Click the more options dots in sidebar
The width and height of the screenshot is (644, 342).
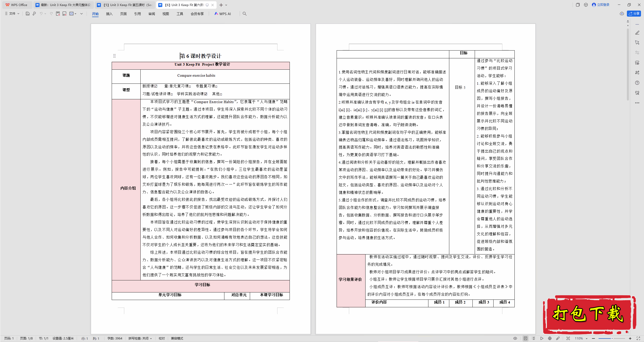pos(637,103)
